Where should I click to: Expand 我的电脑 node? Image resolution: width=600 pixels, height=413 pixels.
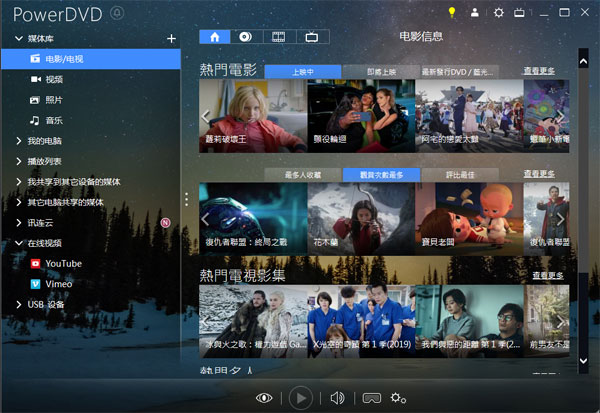(18, 141)
